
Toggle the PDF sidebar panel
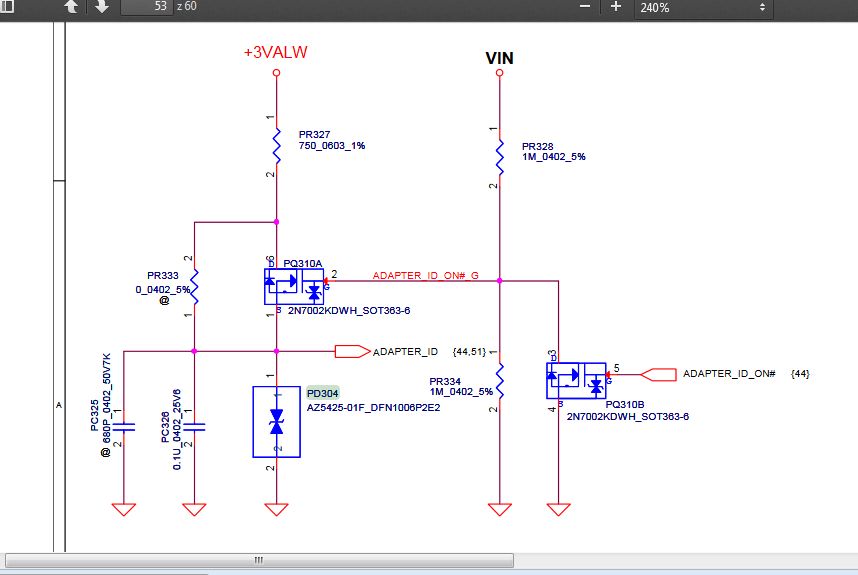[7, 7]
